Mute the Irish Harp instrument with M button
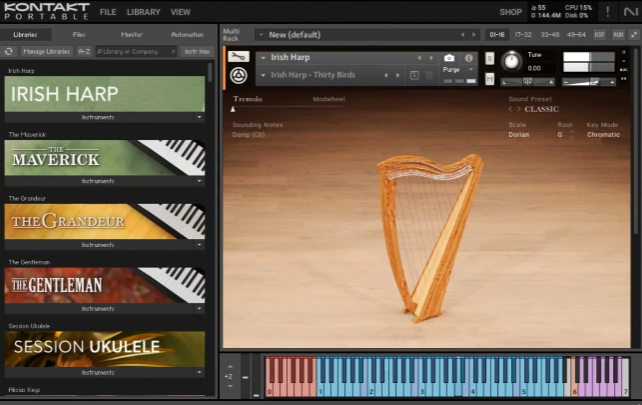Screen dimensions: 642x405 click(x=490, y=79)
